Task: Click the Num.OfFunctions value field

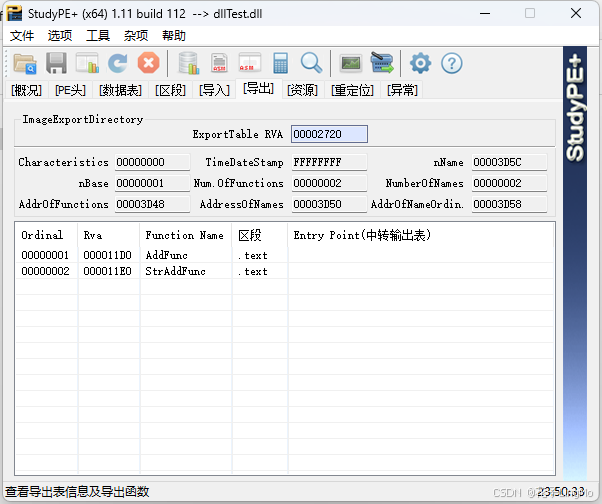Action: click(329, 183)
